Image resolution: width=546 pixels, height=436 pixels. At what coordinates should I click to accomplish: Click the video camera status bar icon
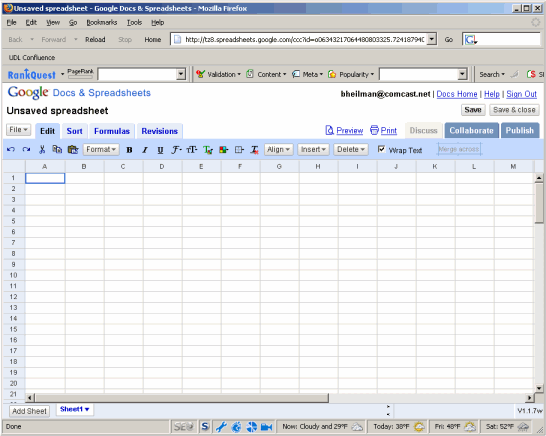point(266,426)
